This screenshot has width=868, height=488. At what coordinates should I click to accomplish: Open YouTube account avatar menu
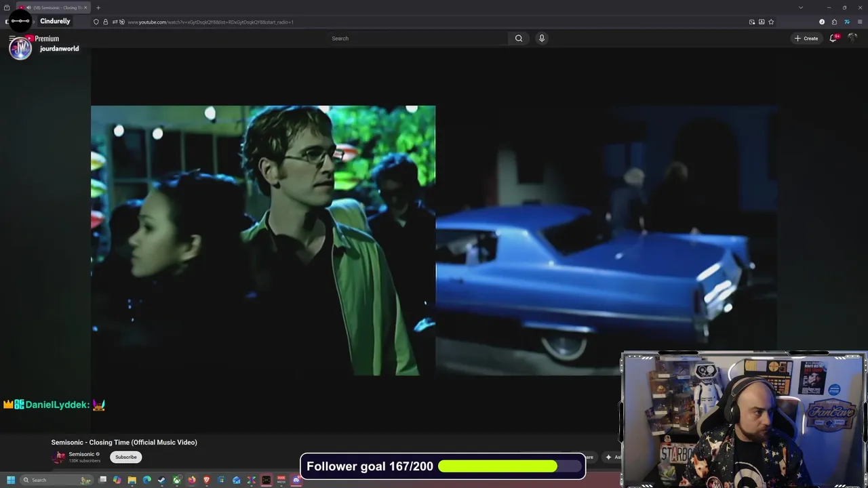point(853,38)
